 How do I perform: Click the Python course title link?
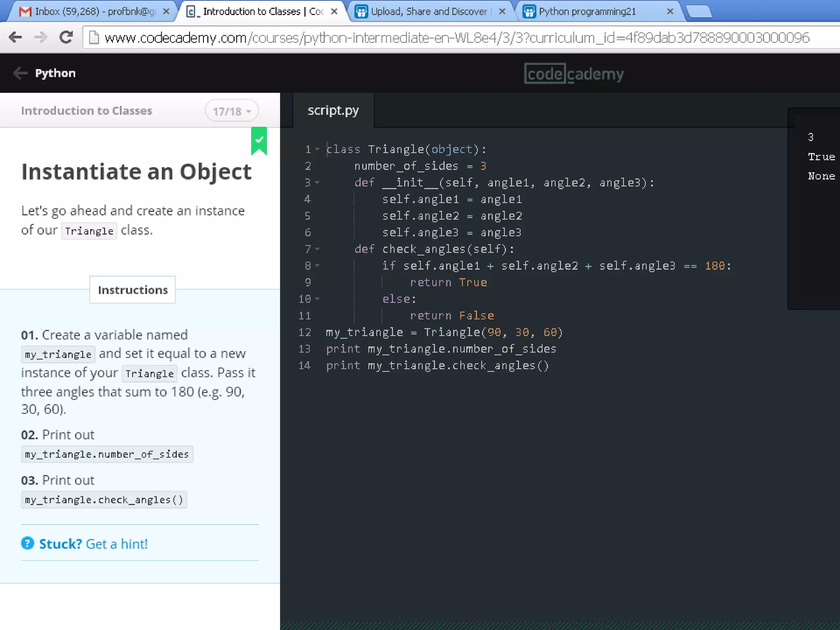pos(55,73)
